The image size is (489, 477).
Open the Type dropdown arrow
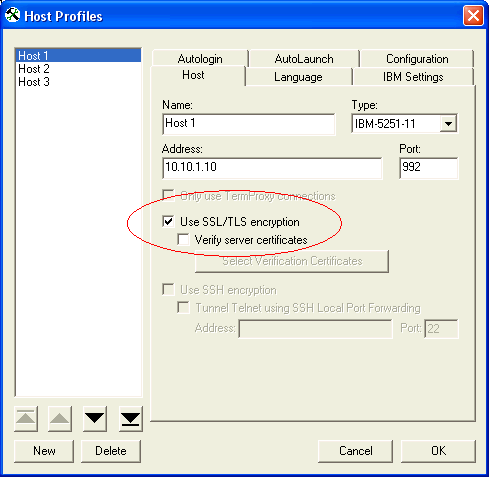(x=448, y=124)
